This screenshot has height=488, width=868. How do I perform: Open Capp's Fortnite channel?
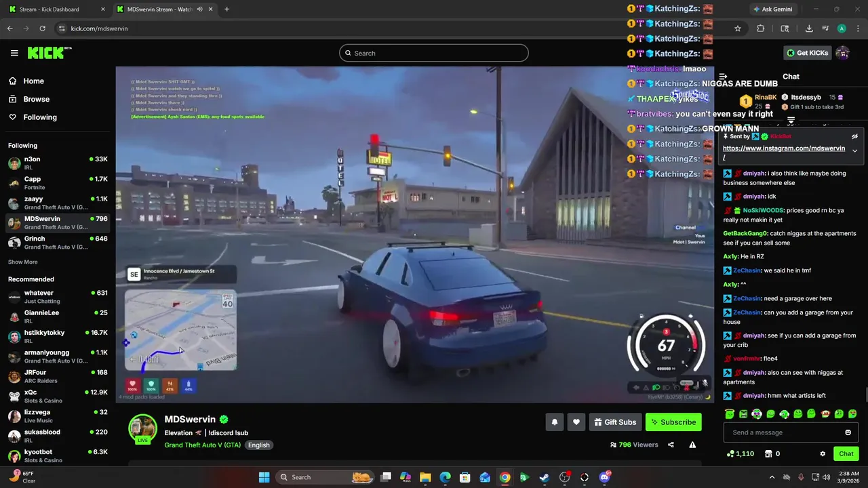pos(58,183)
